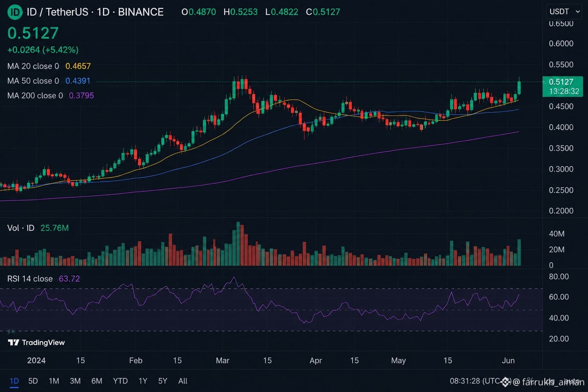
Task: Click the 0.2000 price axis label
Action: [561, 211]
